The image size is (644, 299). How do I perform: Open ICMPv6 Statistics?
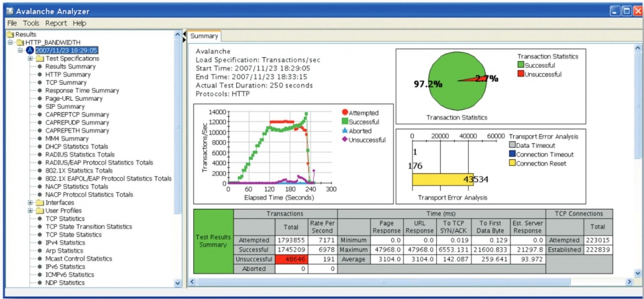69,275
